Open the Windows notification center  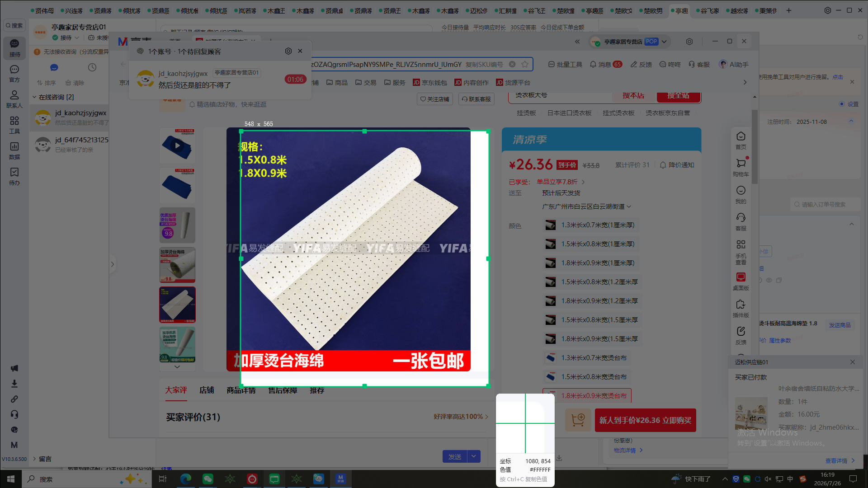tap(853, 479)
